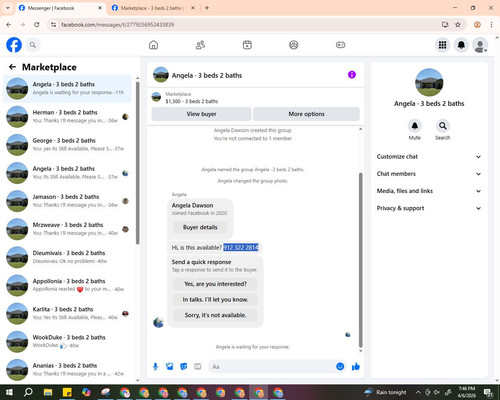Viewport: 500px width, 400px height.
Task: Open Mrzweave - 3 beds 2 baths conversation
Action: [67, 229]
